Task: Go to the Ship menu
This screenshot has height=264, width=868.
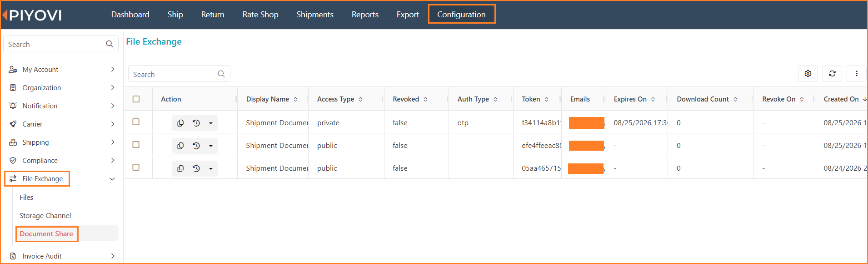Action: [175, 15]
